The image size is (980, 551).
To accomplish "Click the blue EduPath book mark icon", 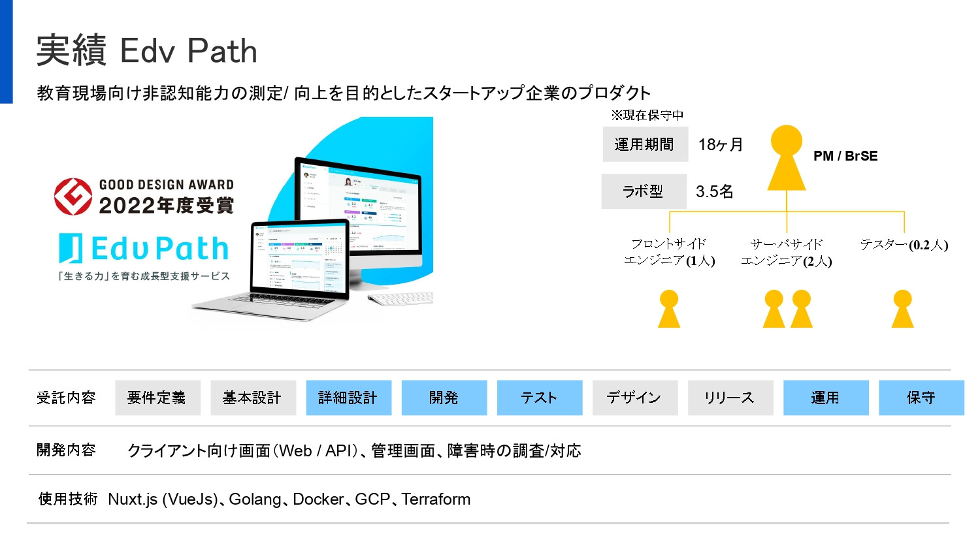I will [70, 248].
